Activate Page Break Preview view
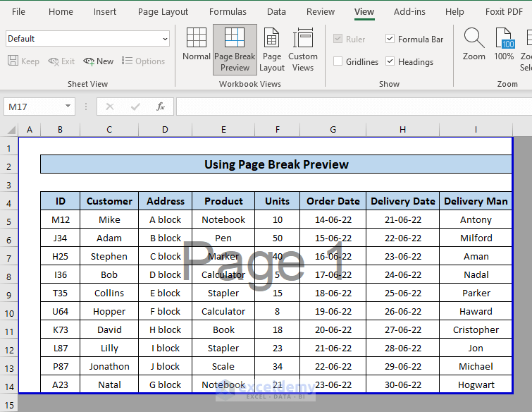This screenshot has width=532, height=412. (x=235, y=49)
